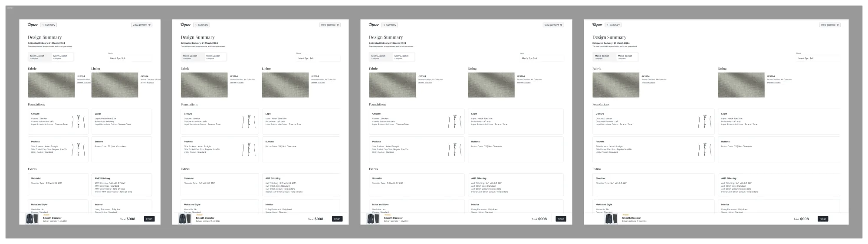
Task: Click Name field 'Men's 2pc Suit', second artboard
Action: (x=318, y=58)
